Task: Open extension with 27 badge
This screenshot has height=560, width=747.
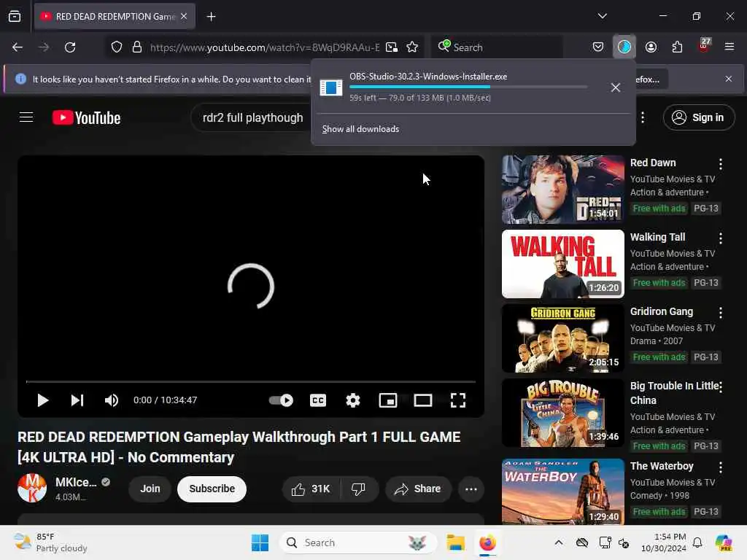Action: pyautogui.click(x=704, y=46)
